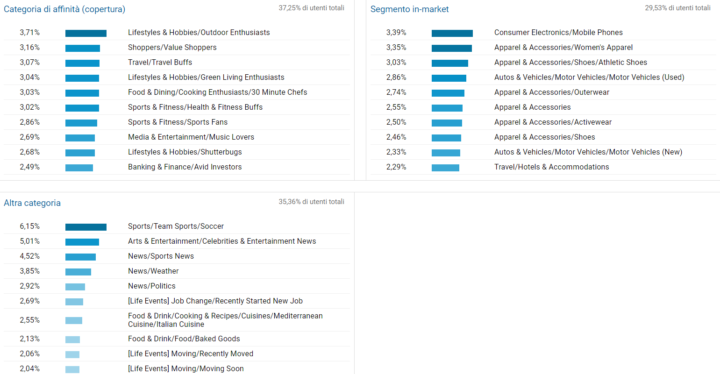Click the 3,85% bar for News/Weather
The height and width of the screenshot is (374, 720).
78,272
